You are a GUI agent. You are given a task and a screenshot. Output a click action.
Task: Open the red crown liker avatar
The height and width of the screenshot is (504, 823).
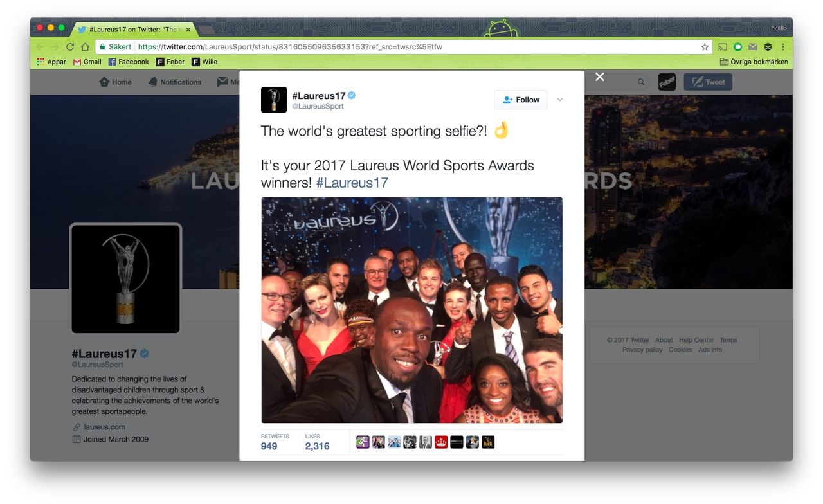tap(441, 442)
